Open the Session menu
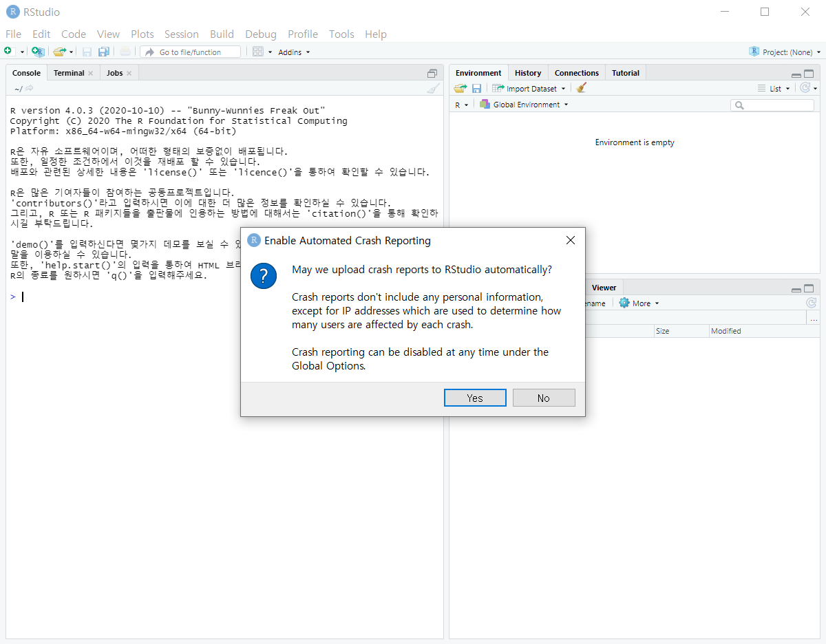 182,34
